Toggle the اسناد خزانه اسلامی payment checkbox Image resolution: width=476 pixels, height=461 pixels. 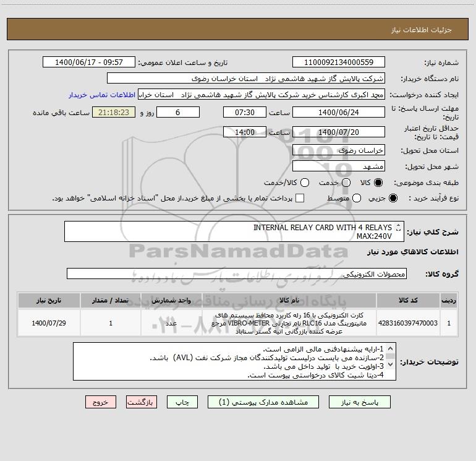point(300,198)
